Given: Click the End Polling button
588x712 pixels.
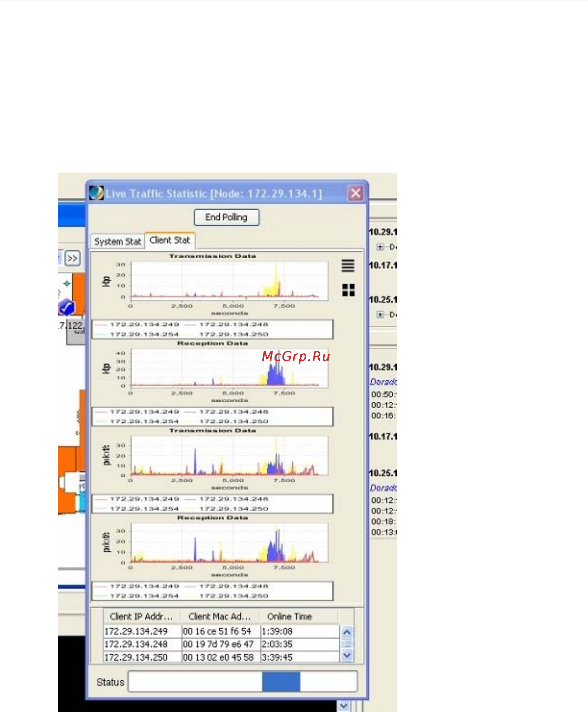Looking at the screenshot, I should (x=226, y=217).
